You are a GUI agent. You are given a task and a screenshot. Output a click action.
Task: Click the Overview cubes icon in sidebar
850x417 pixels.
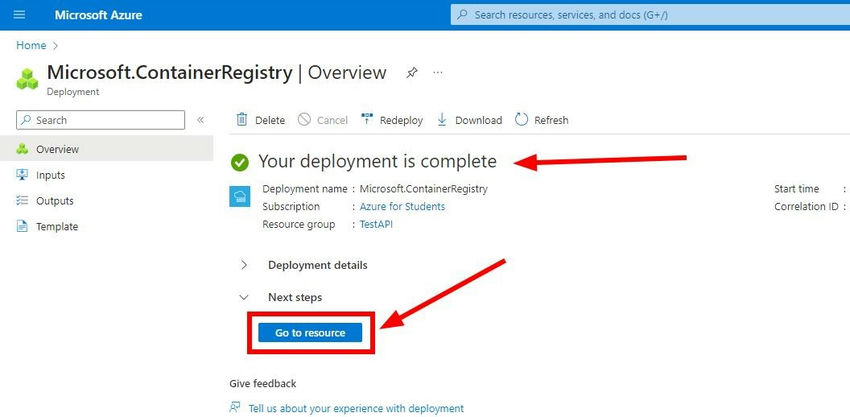pyautogui.click(x=22, y=149)
